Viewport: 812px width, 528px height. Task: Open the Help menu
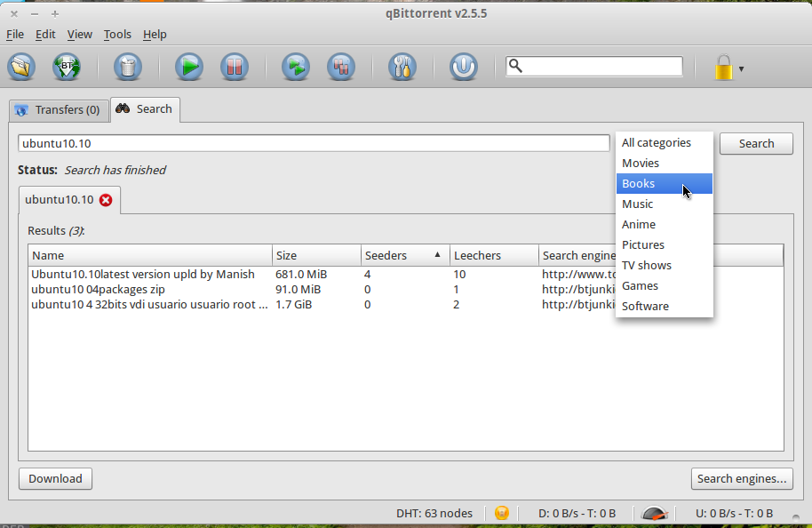coord(155,34)
